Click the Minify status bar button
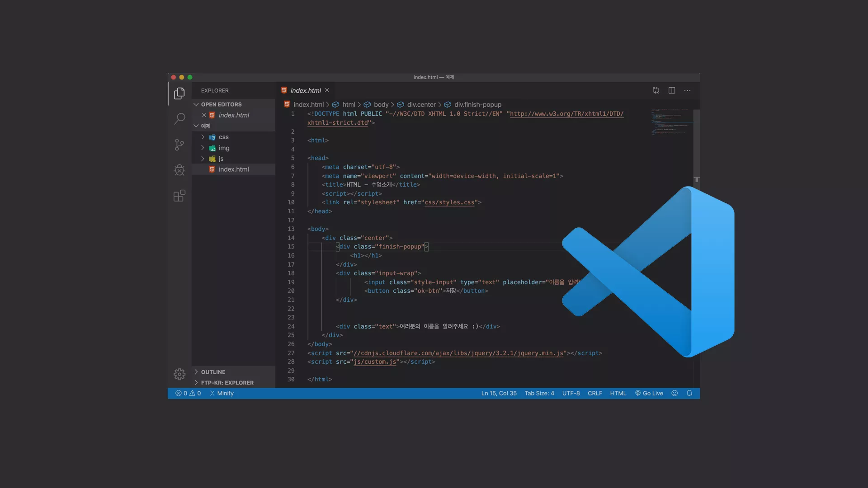The width and height of the screenshot is (868, 488). pos(222,394)
